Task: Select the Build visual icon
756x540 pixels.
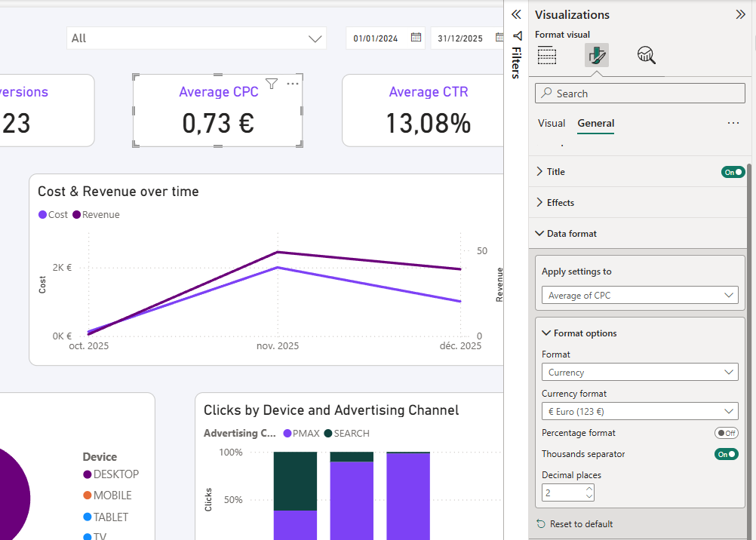Action: coord(546,54)
